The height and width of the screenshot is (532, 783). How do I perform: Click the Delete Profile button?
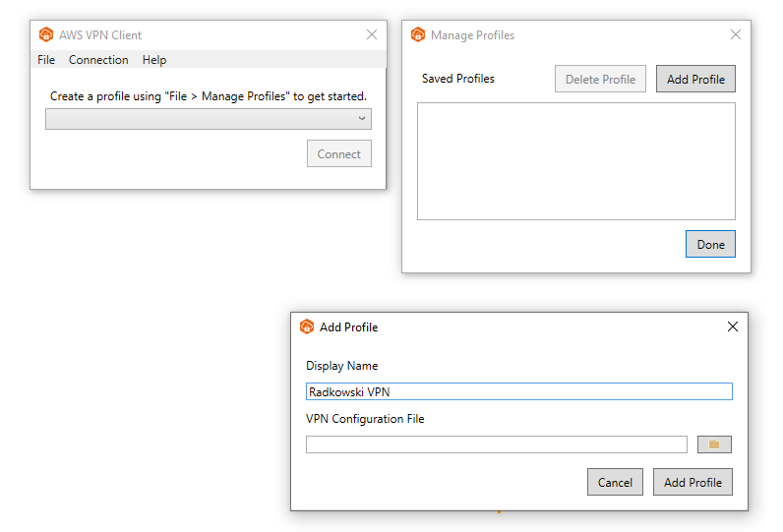point(600,79)
